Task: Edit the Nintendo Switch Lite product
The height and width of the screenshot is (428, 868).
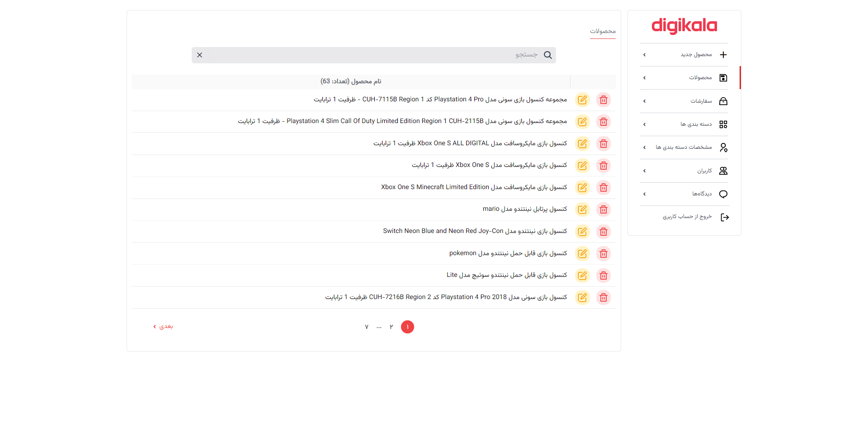Action: pos(582,276)
